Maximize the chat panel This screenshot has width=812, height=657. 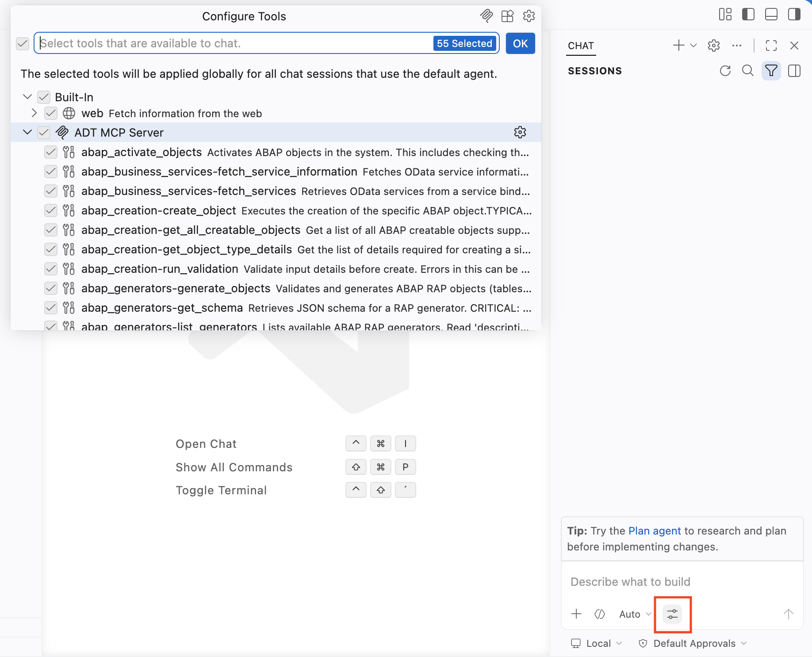point(771,45)
